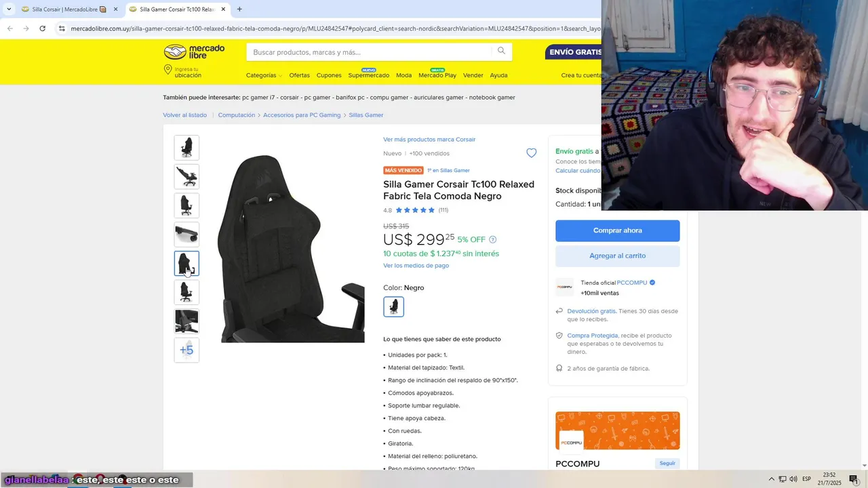Show hidden system tray icons chevron
Viewport: 868px width, 488px height.
(x=771, y=479)
